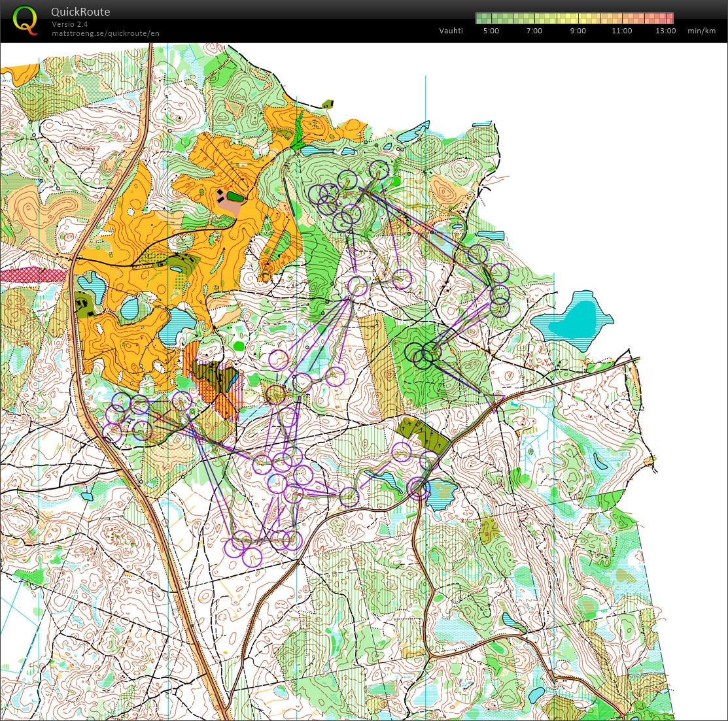Click the QuickRoute title text
Viewport: 728px width, 721px height.
[x=80, y=12]
